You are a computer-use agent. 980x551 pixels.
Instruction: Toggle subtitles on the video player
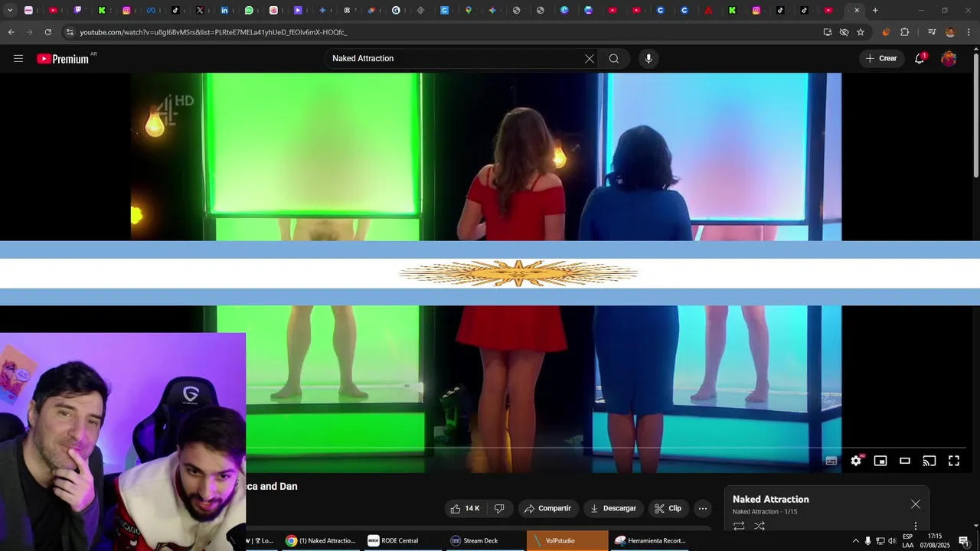click(831, 461)
